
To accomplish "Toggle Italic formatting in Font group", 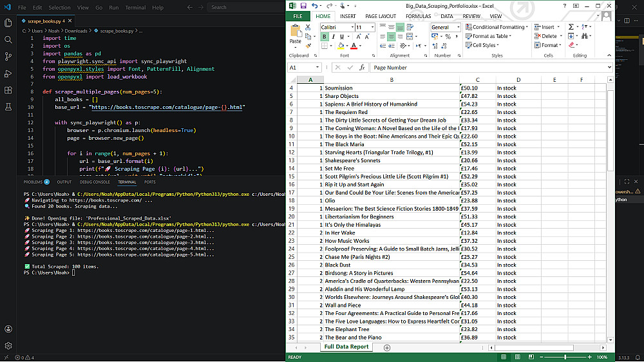I will pos(333,37).
